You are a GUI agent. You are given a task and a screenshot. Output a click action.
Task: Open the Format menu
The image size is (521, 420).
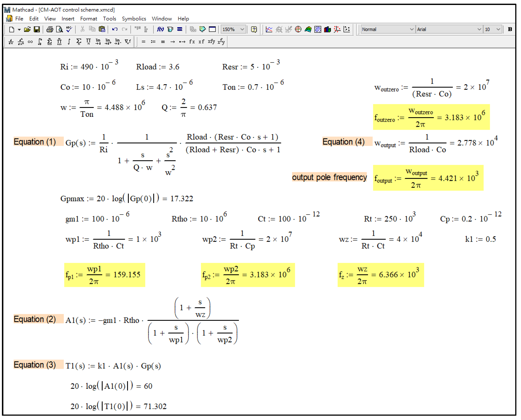tap(89, 19)
